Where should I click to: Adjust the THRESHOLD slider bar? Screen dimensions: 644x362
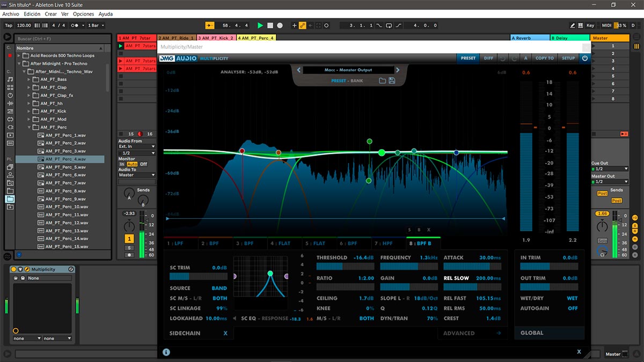click(x=345, y=266)
